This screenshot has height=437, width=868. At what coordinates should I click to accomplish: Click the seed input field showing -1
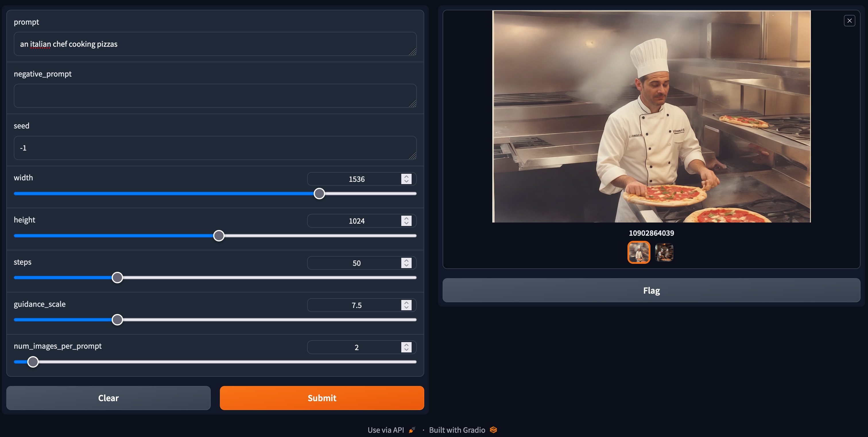[215, 148]
